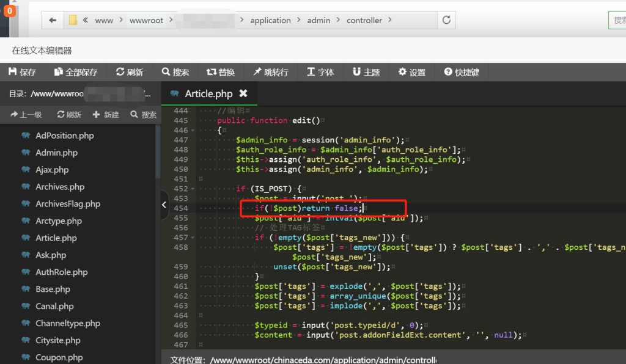This screenshot has width=626, height=364.
Task: Open ArchivesFlag.php in file list
Action: click(x=68, y=204)
